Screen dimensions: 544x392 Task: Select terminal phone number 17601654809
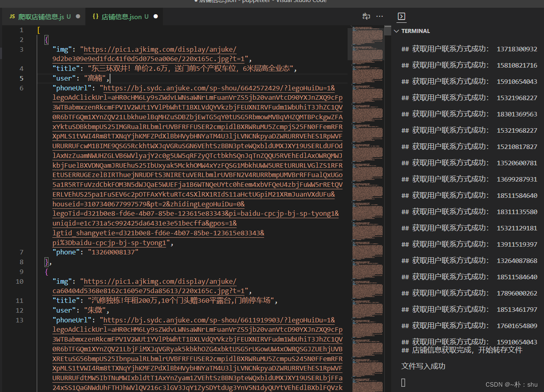[x=517, y=326]
